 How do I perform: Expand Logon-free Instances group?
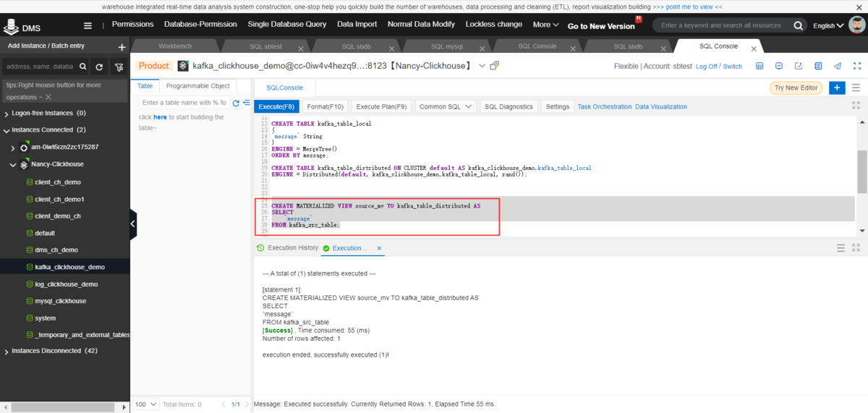pyautogui.click(x=7, y=113)
